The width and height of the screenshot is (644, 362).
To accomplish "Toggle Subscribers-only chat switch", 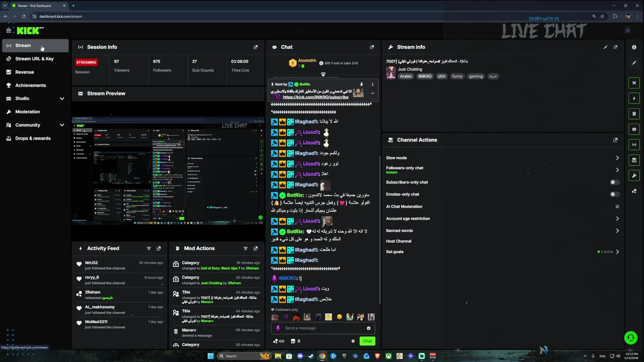I will click(x=614, y=183).
